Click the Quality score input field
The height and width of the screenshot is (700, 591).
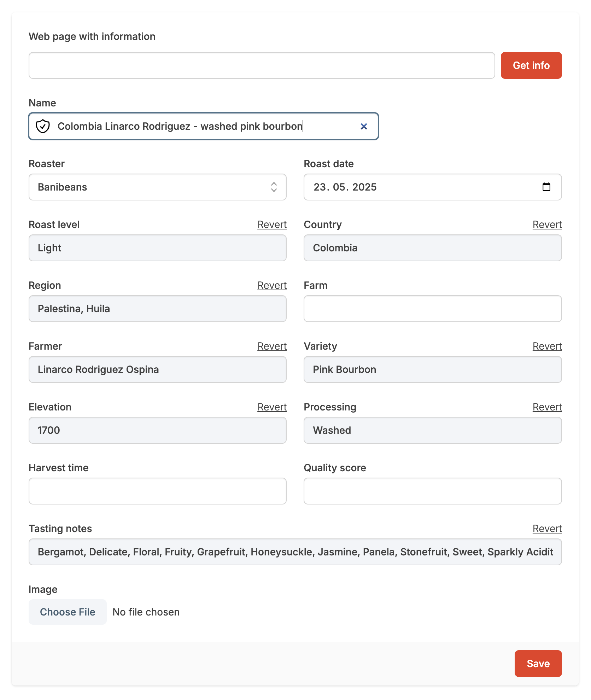coord(432,491)
